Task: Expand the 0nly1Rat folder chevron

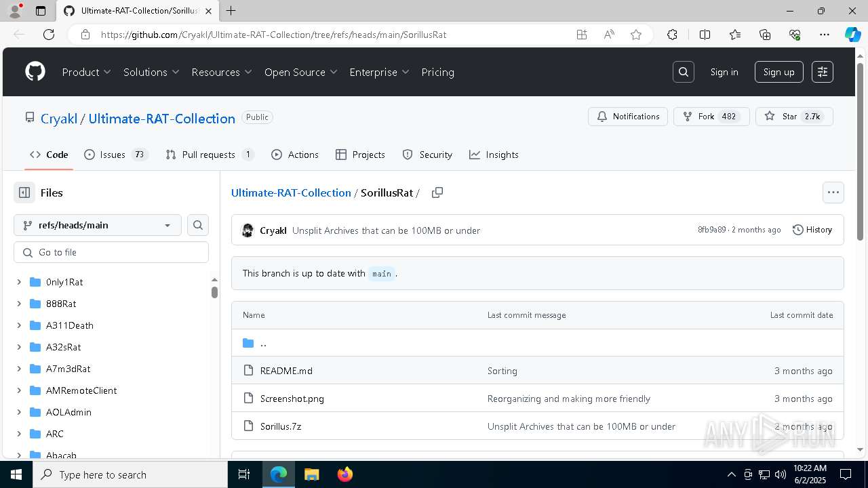Action: [19, 282]
